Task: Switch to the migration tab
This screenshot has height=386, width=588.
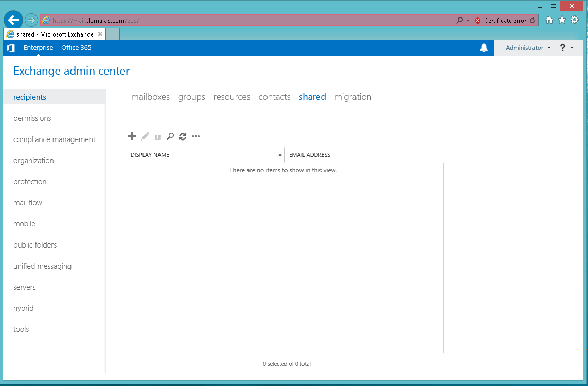Action: tap(353, 97)
